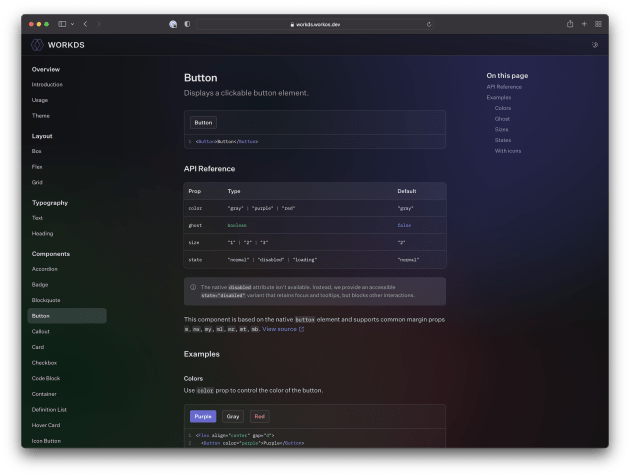Click the Gray example button

click(233, 417)
